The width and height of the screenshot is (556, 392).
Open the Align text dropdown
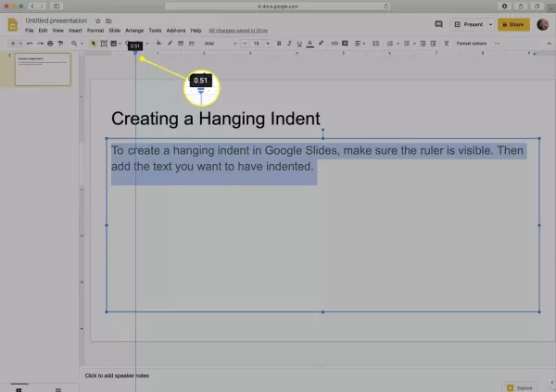pyautogui.click(x=360, y=44)
